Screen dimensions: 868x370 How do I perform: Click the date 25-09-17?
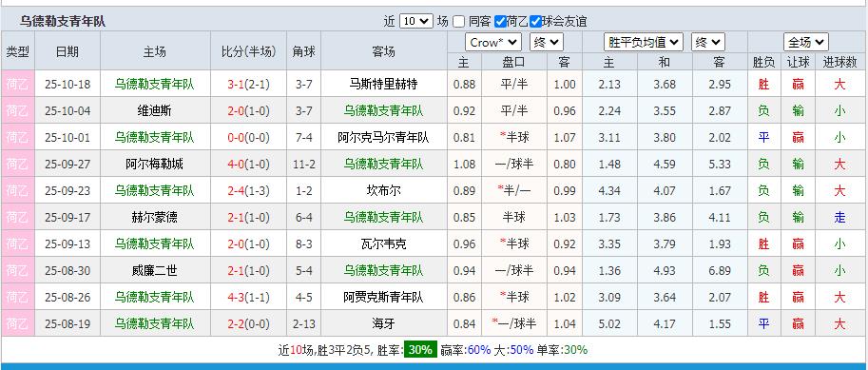[x=68, y=217]
